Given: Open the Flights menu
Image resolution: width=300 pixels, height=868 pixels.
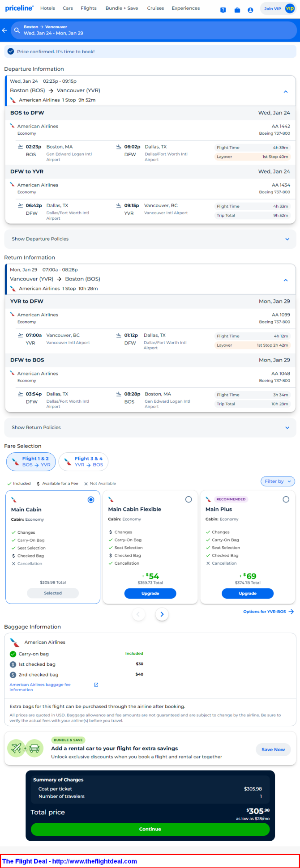Looking at the screenshot, I should [x=89, y=8].
